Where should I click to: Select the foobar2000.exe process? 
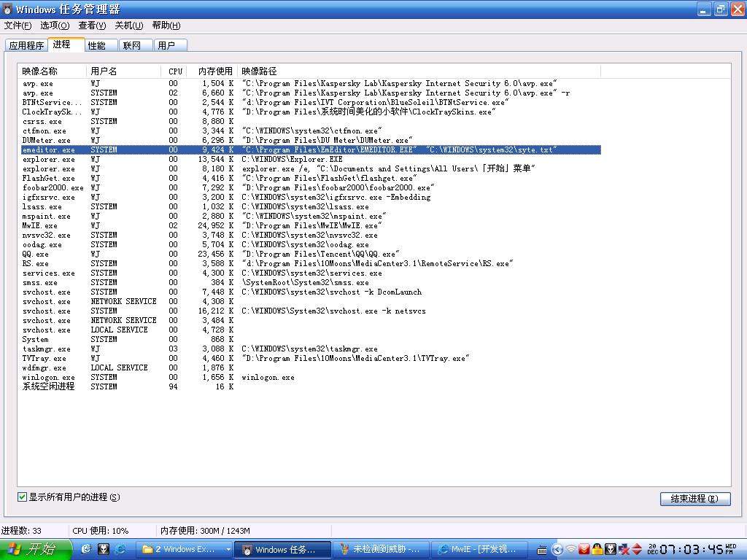click(311, 187)
